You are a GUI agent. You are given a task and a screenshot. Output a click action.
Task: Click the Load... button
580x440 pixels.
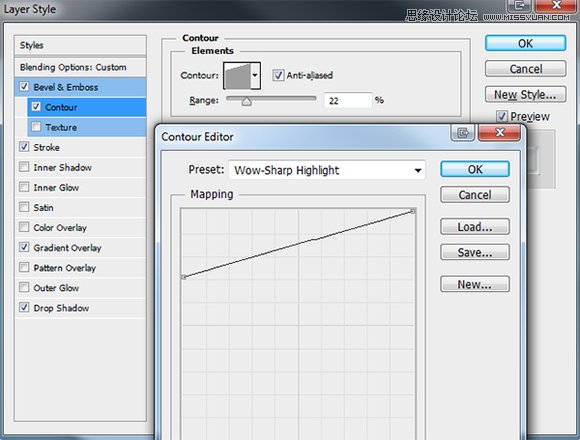pyautogui.click(x=475, y=226)
